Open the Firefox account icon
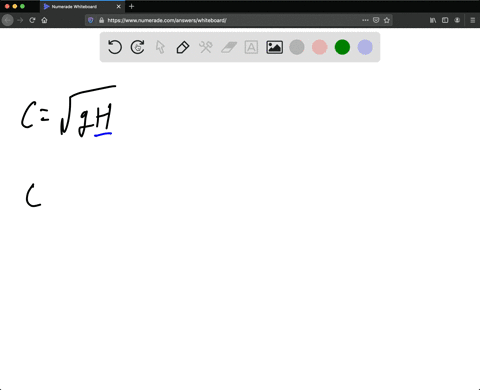 (x=457, y=20)
